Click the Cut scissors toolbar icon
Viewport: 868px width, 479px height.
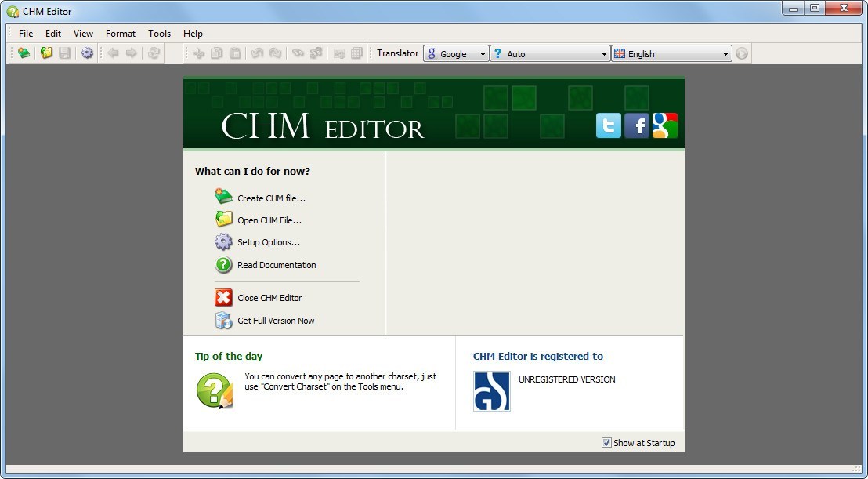pyautogui.click(x=199, y=53)
